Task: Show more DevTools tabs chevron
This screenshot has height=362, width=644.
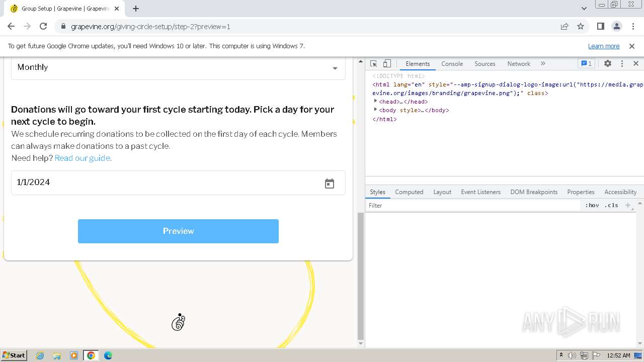Action: click(543, 64)
